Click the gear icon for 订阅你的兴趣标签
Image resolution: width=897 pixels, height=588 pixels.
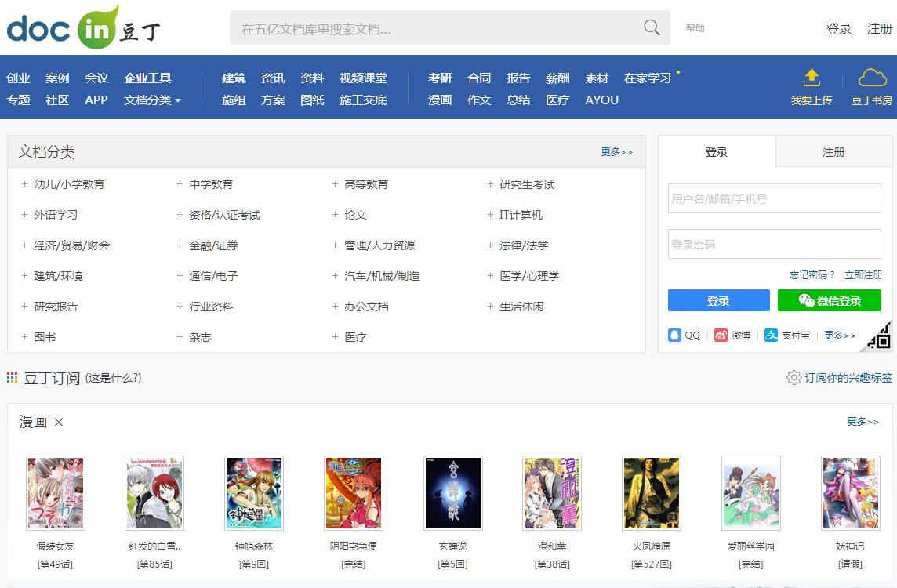pos(793,378)
